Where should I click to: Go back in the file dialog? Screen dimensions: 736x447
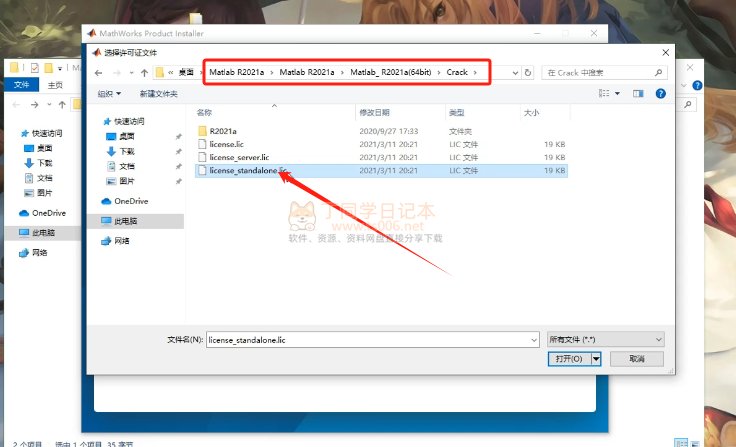[x=98, y=73]
